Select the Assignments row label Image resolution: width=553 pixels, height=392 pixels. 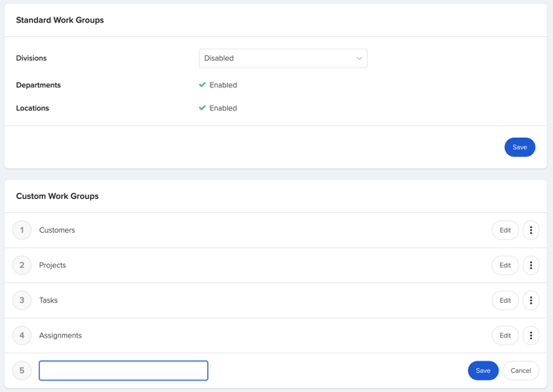click(60, 336)
